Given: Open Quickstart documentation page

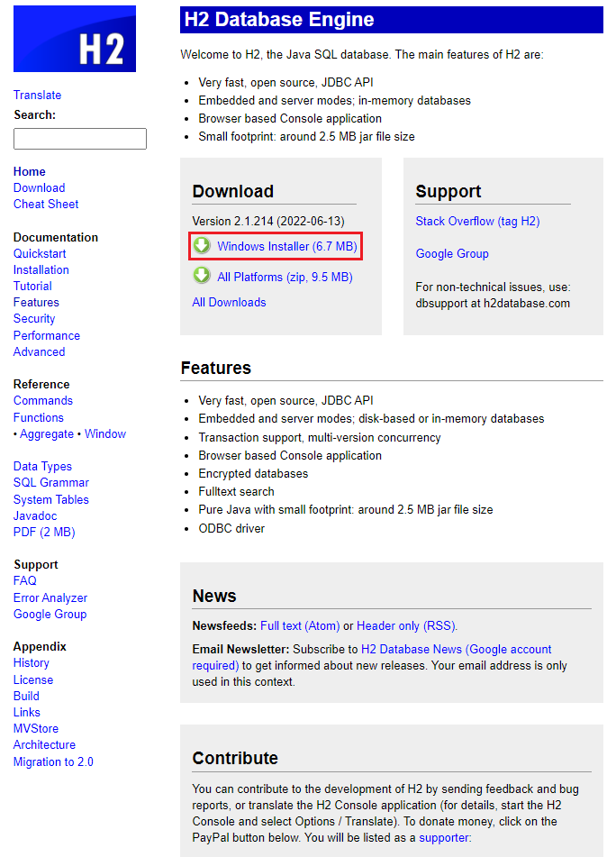Looking at the screenshot, I should [40, 253].
